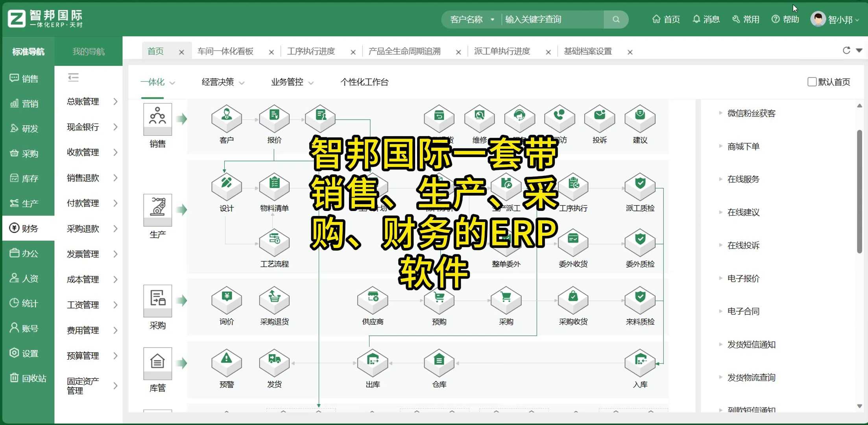The height and width of the screenshot is (425, 868).
Task: Select 销售 in left sidebar
Action: (28, 79)
